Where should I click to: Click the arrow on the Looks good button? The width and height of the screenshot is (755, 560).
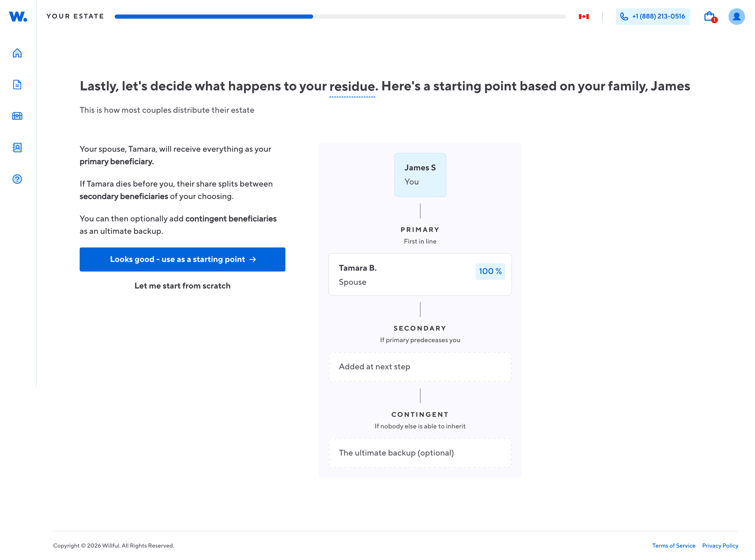(x=253, y=260)
